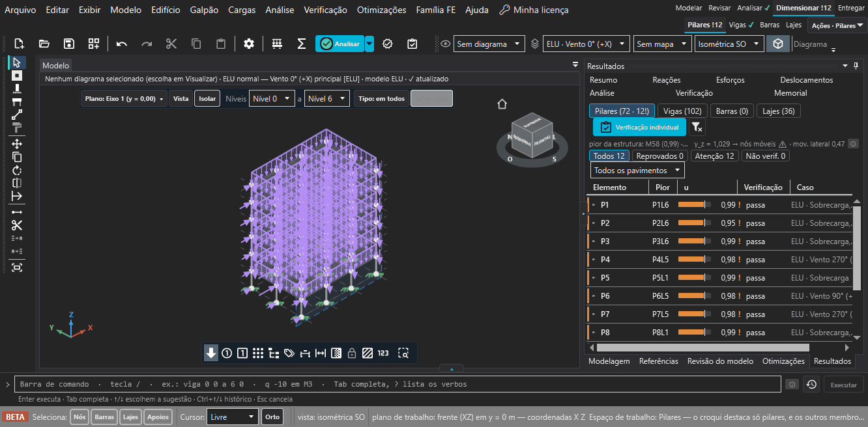
Task: Click the sigma summation icon
Action: pyautogui.click(x=302, y=44)
